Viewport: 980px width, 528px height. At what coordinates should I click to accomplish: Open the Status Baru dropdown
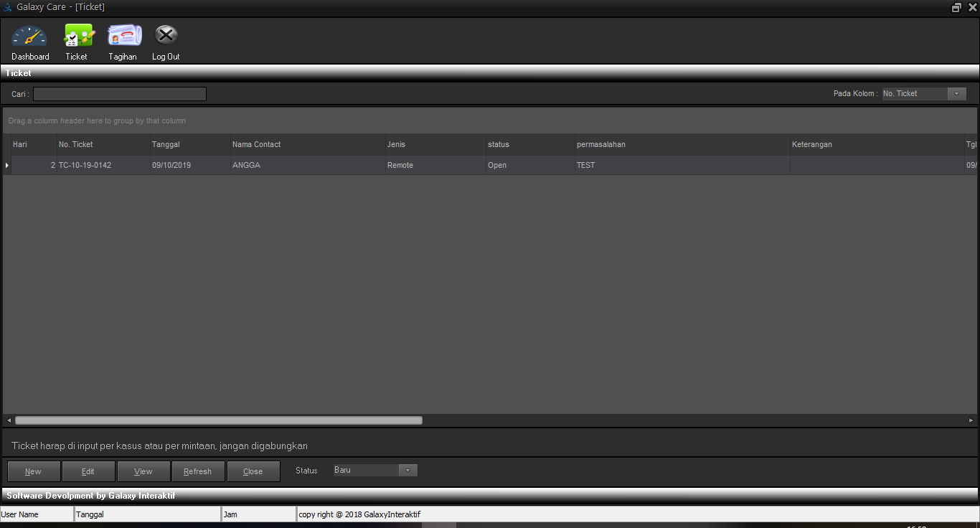pos(407,471)
